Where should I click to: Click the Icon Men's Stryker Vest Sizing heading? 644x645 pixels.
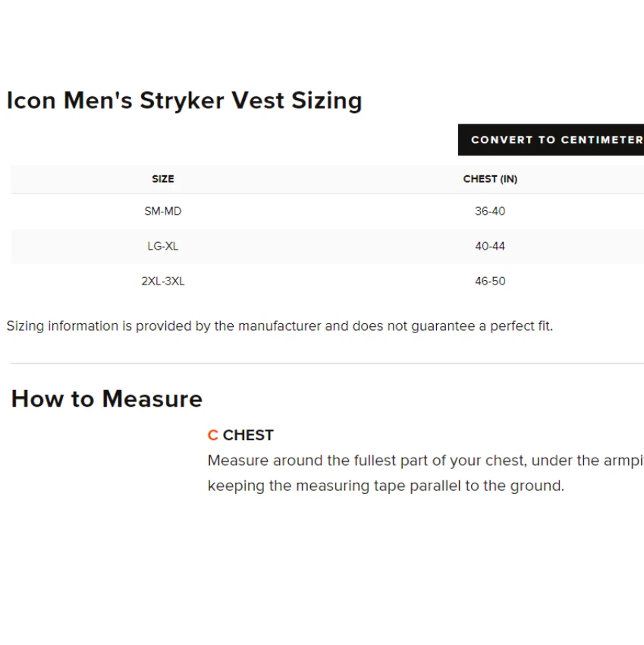coord(184,100)
